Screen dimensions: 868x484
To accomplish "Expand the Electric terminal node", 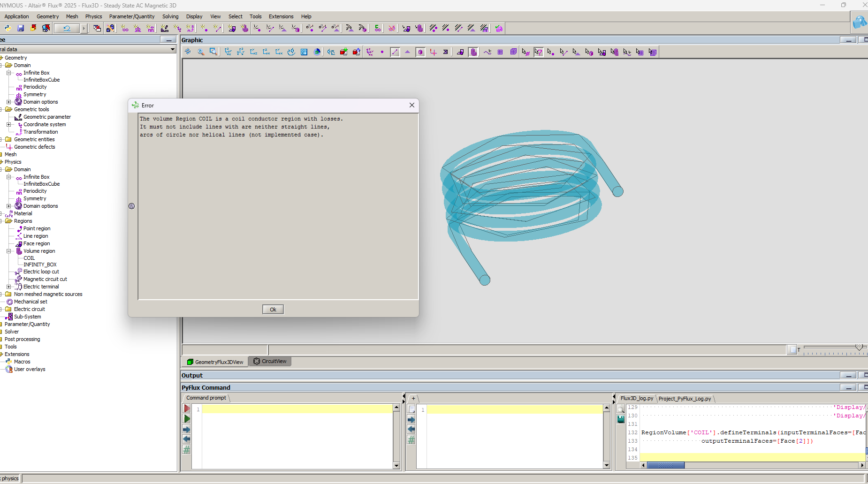I will coord(8,287).
